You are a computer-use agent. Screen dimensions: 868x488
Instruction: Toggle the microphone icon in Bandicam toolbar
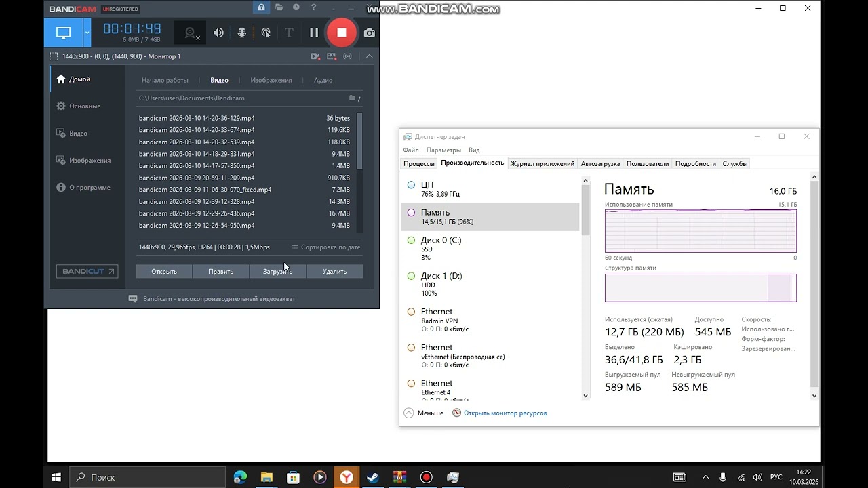point(242,33)
